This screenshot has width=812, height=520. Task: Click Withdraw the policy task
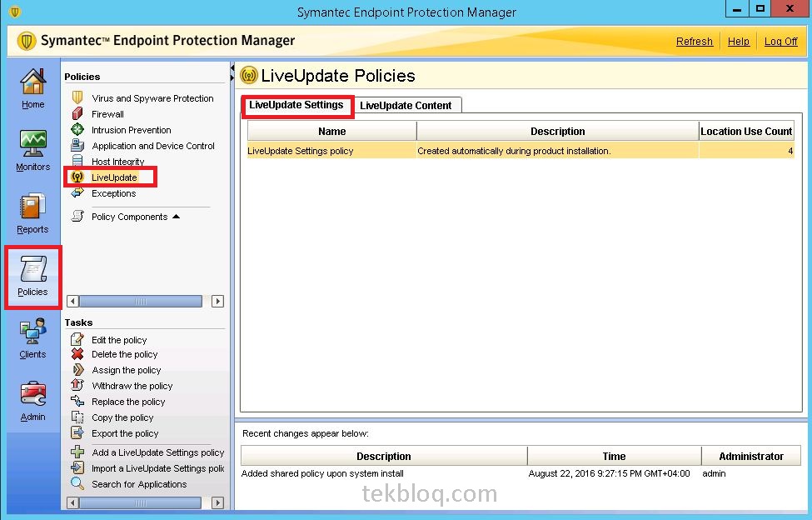point(132,386)
